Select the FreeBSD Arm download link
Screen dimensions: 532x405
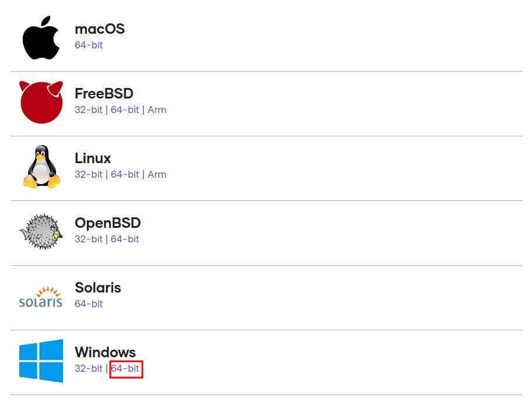pos(157,110)
